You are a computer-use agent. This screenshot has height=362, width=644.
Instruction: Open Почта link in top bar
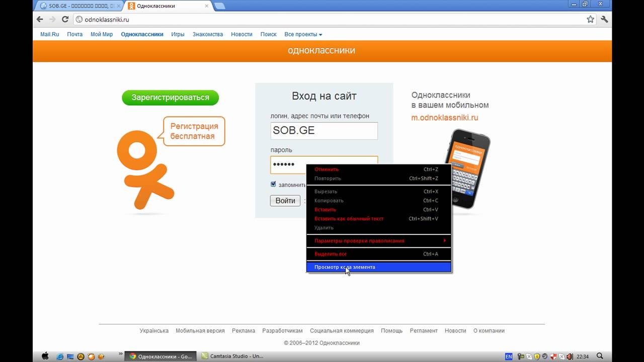click(75, 34)
